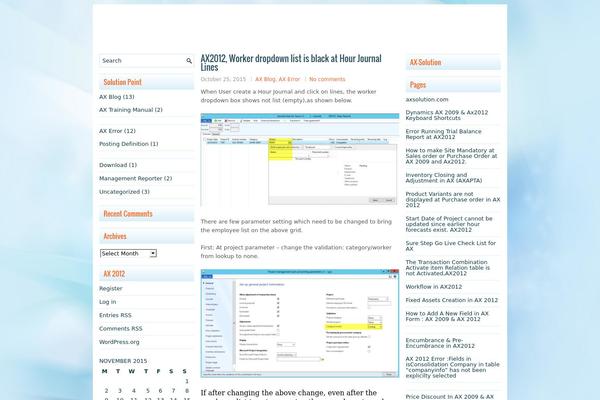Open Sure Step Go Live Check List page
600x400 pixels.
[451, 246]
